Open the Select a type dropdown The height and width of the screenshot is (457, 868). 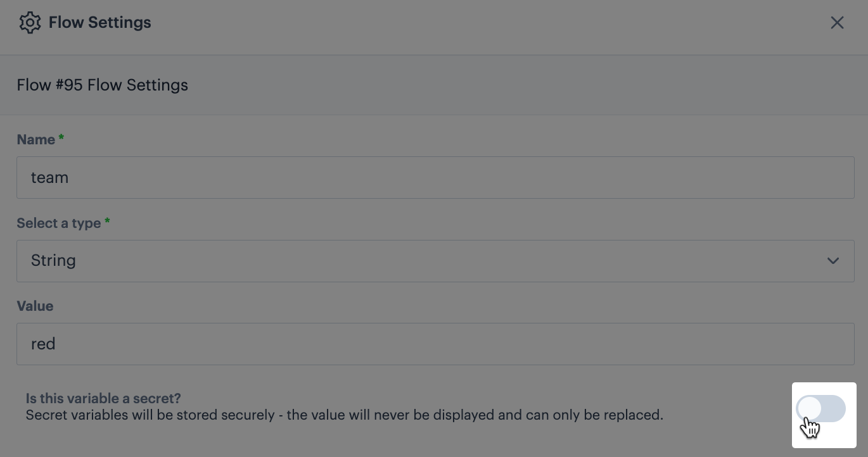435,261
